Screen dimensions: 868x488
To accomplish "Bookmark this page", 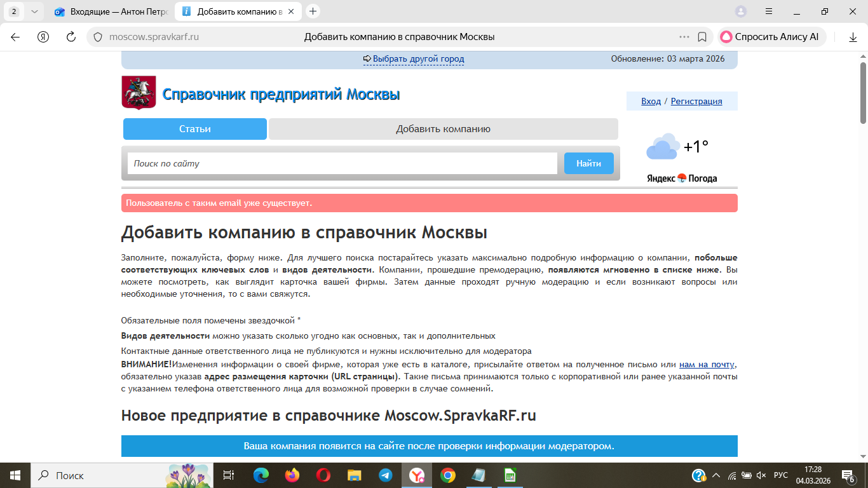I will [x=702, y=37].
